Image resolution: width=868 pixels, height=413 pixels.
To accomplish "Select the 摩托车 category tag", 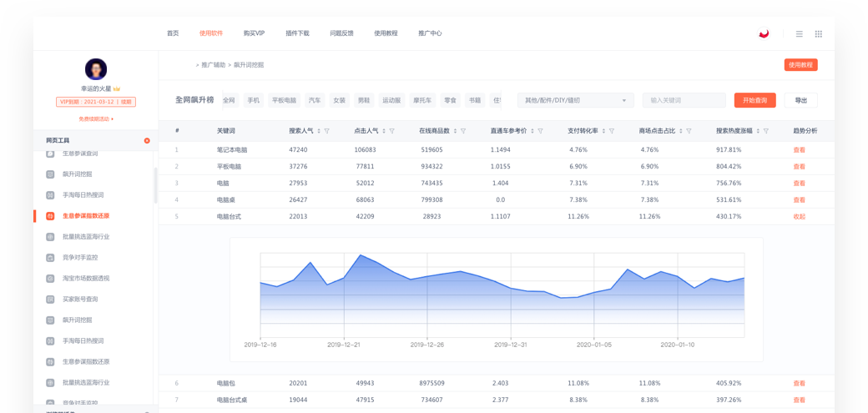I will pos(422,100).
